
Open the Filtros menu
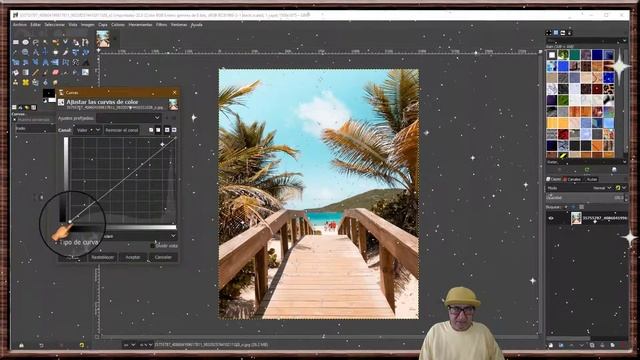coord(162,25)
